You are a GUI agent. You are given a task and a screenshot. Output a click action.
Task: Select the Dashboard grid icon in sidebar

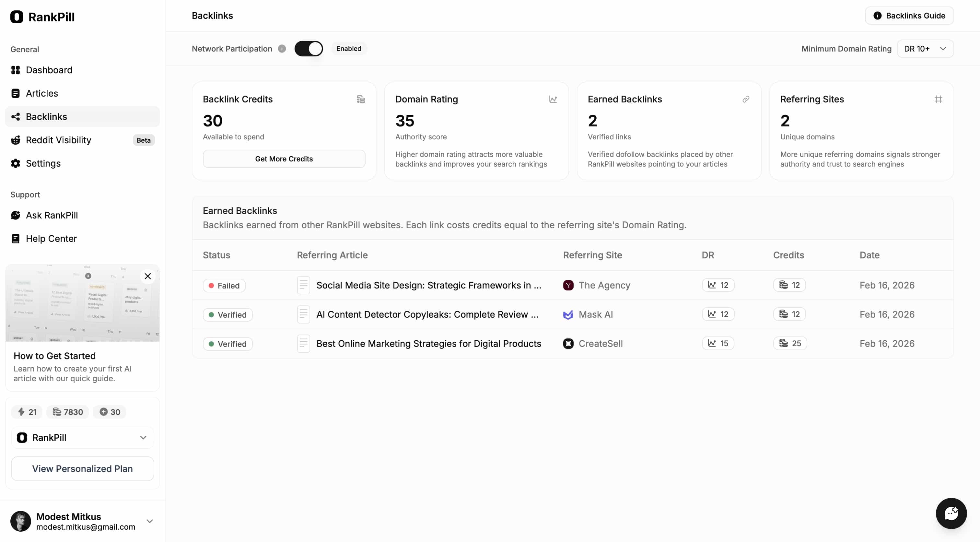click(x=15, y=70)
